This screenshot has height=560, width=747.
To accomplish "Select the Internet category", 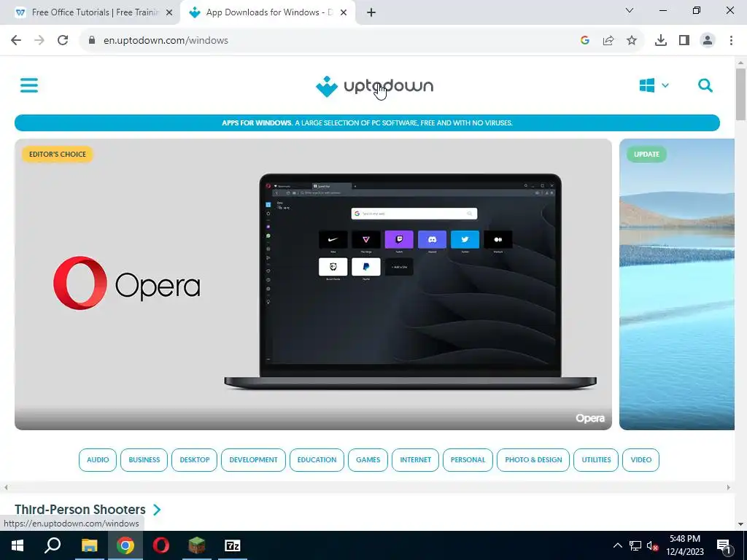I will tap(415, 460).
